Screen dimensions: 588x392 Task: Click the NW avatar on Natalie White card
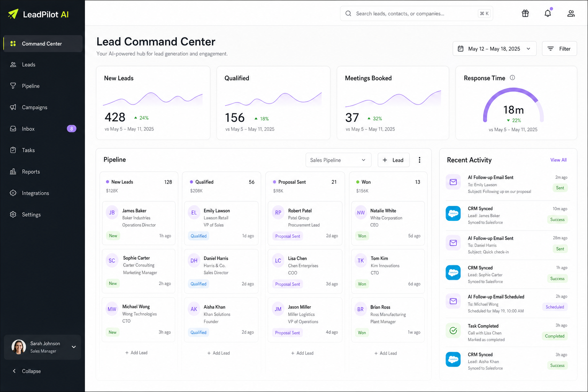pos(361,212)
